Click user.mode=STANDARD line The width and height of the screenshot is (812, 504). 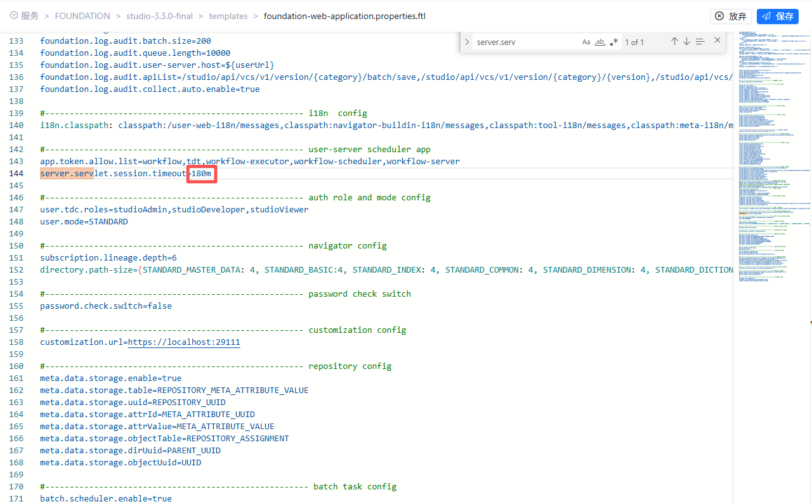pos(84,222)
